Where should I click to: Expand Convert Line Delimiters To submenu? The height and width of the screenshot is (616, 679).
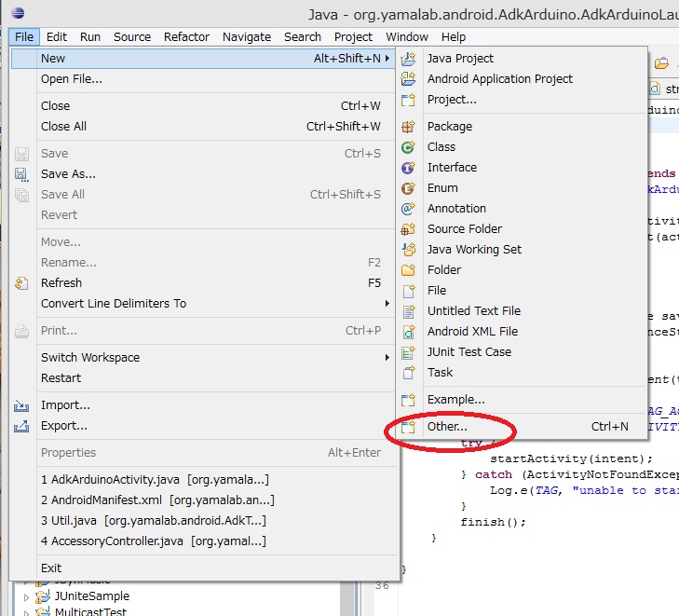pos(387,304)
